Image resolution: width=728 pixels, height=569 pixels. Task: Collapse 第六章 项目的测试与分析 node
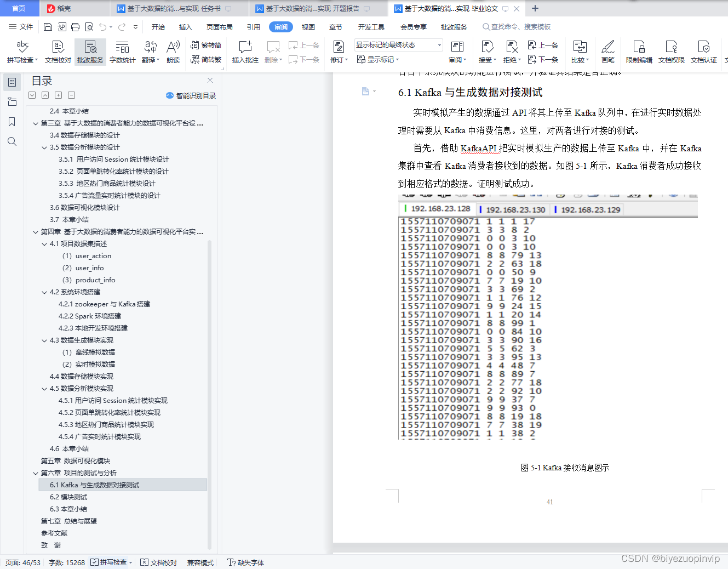(x=36, y=473)
